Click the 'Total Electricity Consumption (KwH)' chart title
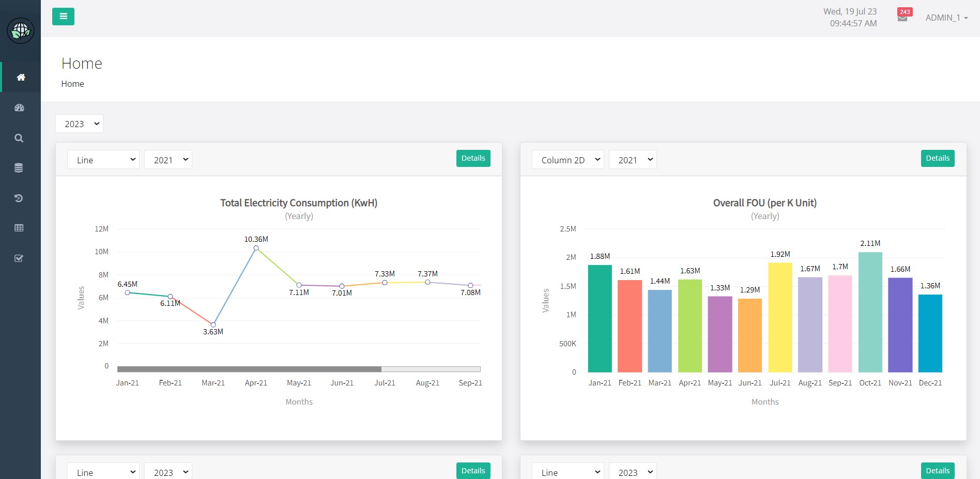Screen dimensions: 980x479 299,203
